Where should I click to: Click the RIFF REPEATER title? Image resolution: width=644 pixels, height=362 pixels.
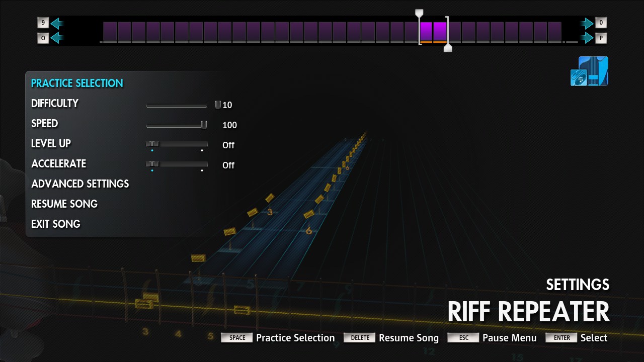coord(529,312)
